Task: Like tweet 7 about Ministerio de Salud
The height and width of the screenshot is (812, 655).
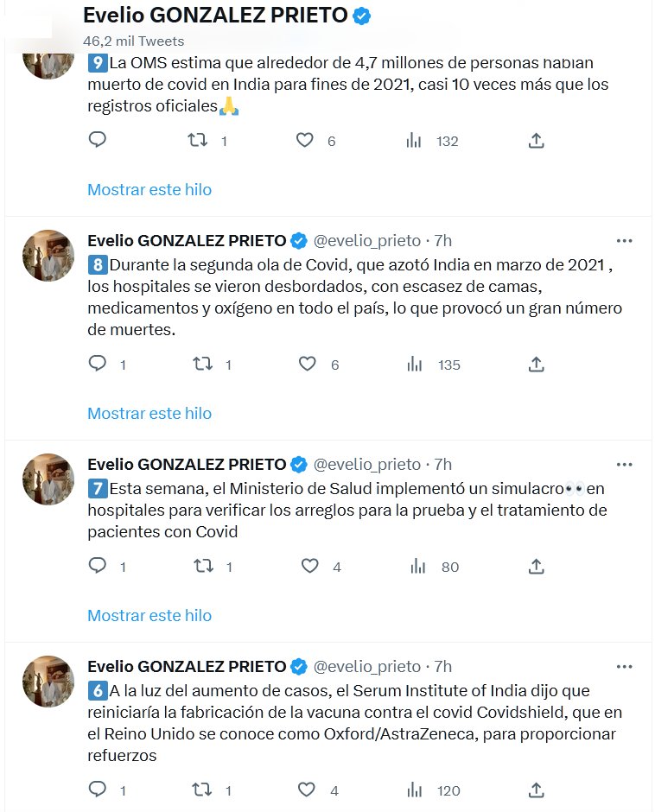Action: click(x=309, y=566)
